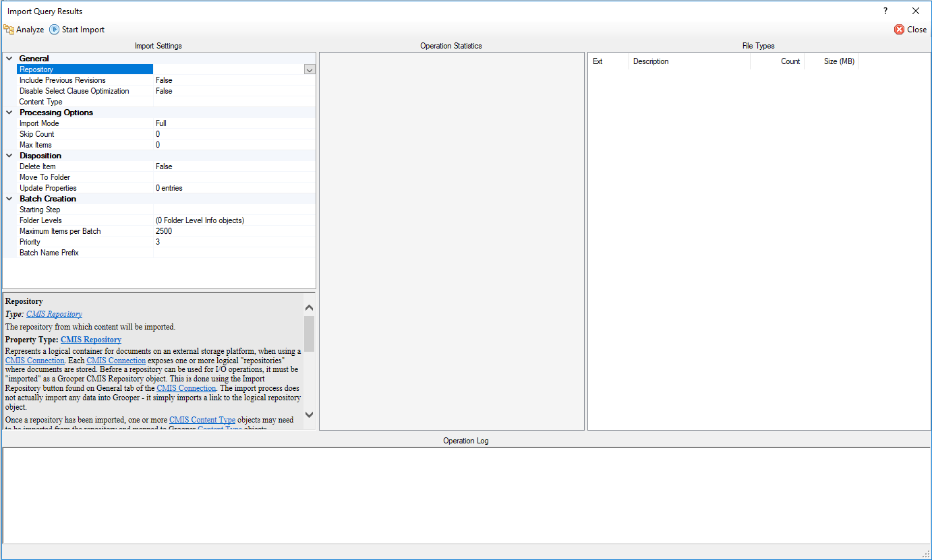Click the description panel scrollbar thumb
The width and height of the screenshot is (932, 560).
(x=310, y=334)
